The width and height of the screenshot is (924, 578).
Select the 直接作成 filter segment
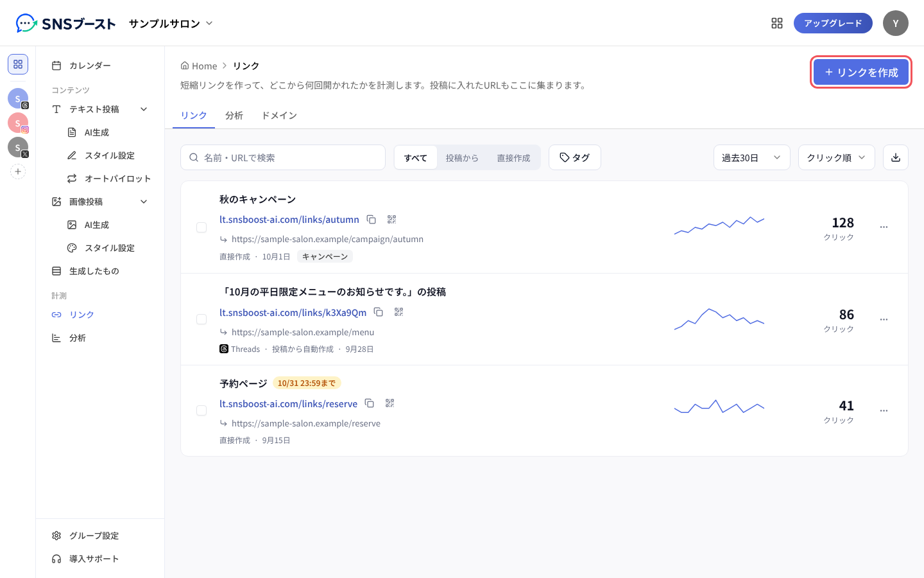coord(513,157)
